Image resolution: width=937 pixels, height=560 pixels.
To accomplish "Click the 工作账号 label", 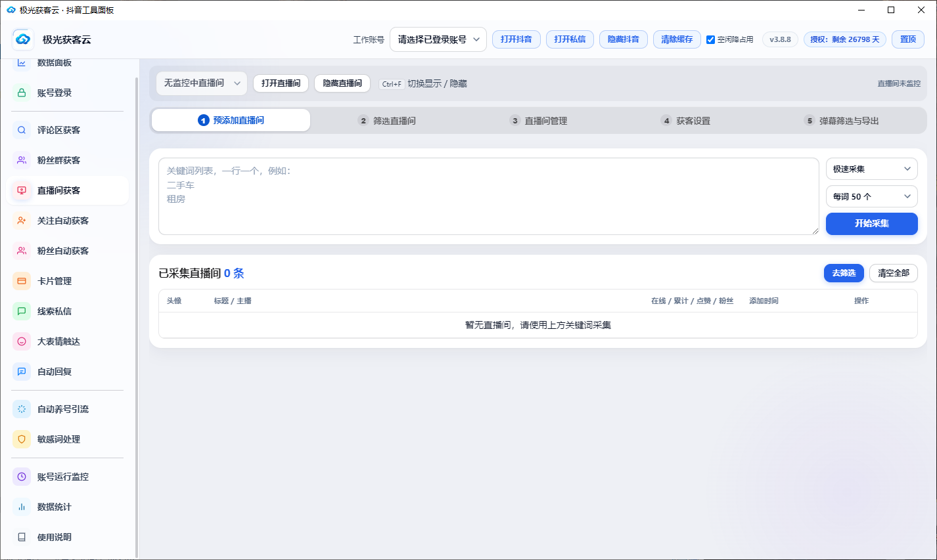I will [x=369, y=39].
